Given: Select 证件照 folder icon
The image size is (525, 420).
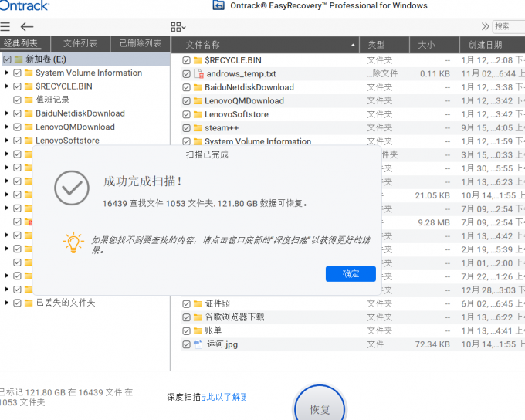Looking at the screenshot, I should point(198,303).
